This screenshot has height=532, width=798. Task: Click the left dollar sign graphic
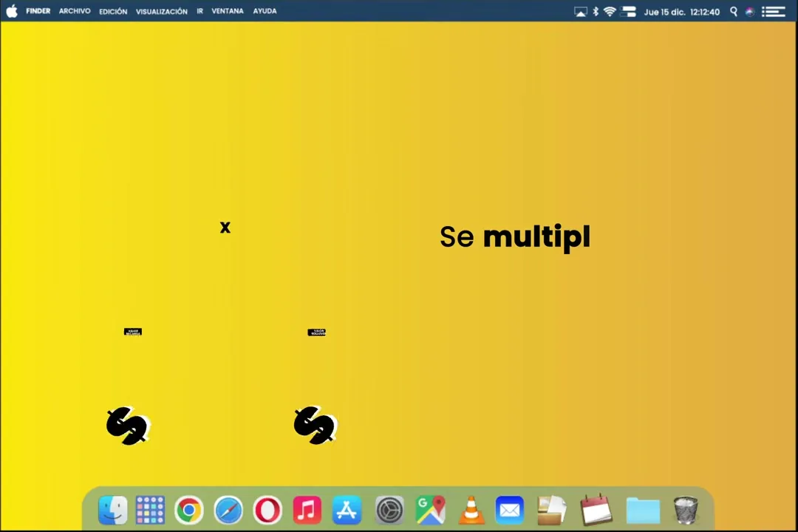point(128,426)
